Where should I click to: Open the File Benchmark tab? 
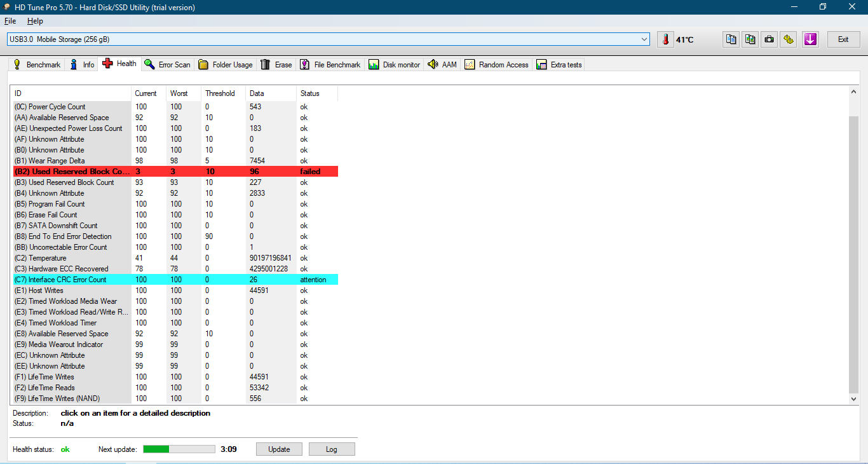(330, 64)
